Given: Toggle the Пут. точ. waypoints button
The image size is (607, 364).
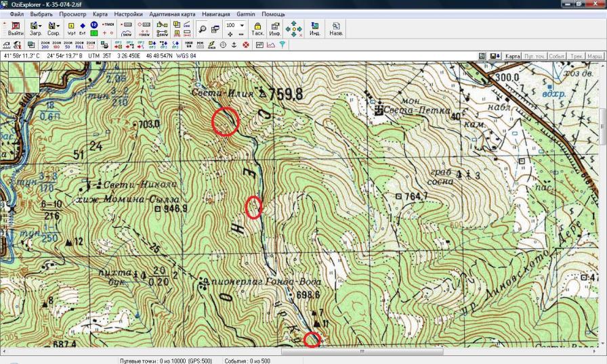Looking at the screenshot, I should [534, 56].
